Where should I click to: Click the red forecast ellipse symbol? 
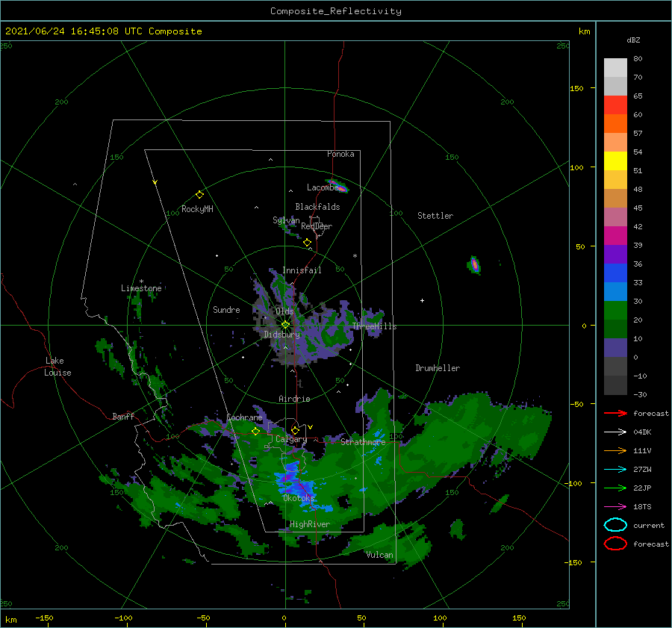click(x=615, y=544)
